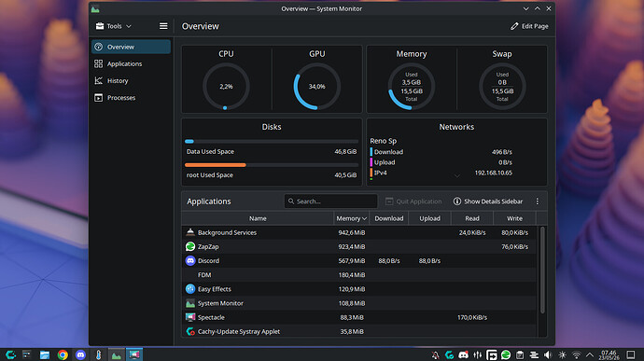The width and height of the screenshot is (644, 361).
Task: Toggle Show Details Sidebar
Action: pyautogui.click(x=487, y=201)
